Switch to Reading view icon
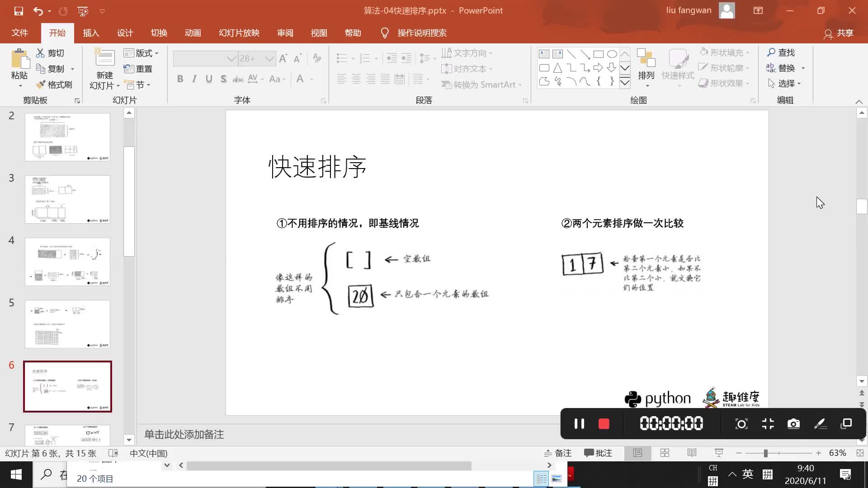This screenshot has width=868, height=488. click(692, 453)
